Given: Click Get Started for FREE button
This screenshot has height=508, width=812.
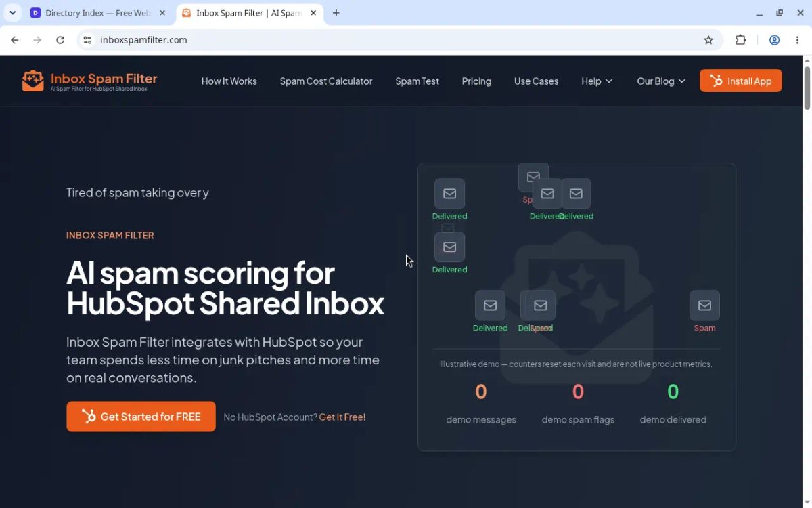Looking at the screenshot, I should tap(141, 417).
